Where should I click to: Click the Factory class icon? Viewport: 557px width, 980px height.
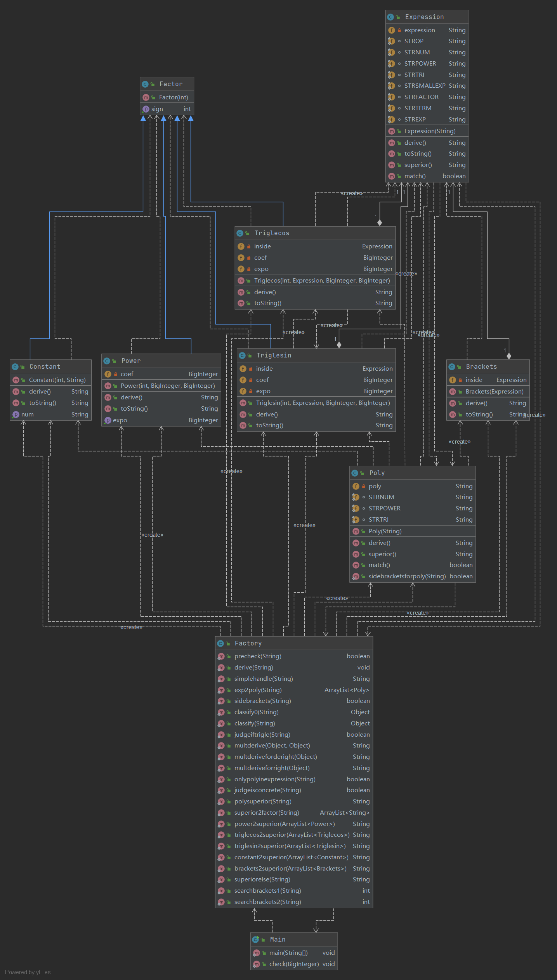220,644
